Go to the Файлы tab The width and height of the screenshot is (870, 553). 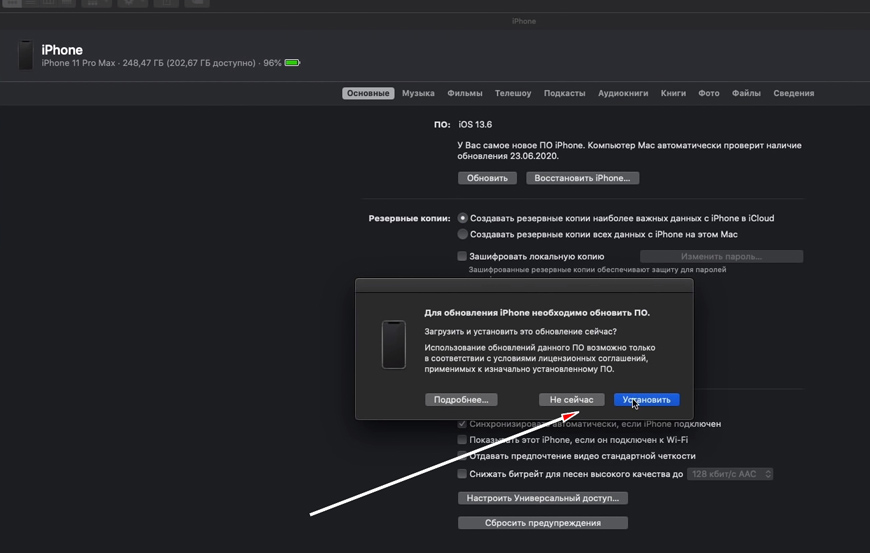(746, 93)
